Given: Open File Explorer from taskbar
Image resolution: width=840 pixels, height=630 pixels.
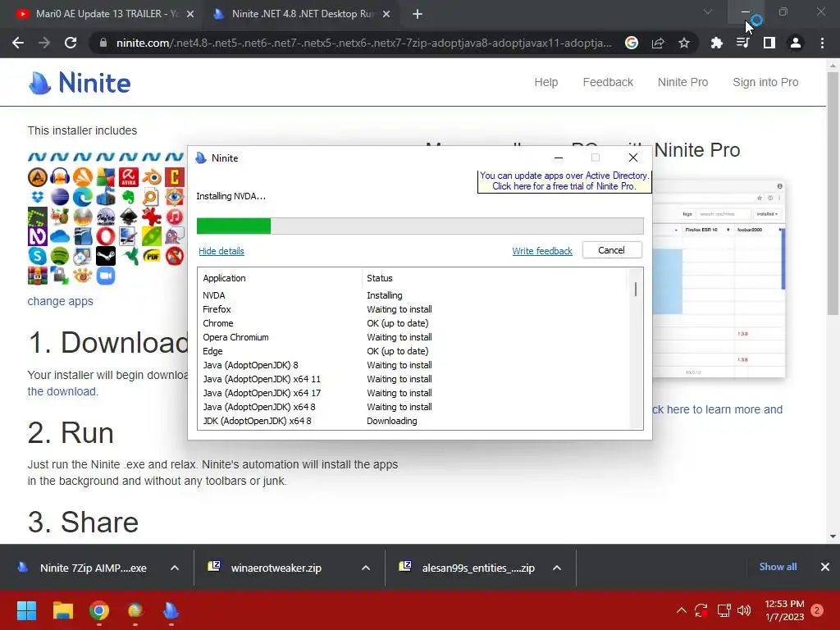Looking at the screenshot, I should pyautogui.click(x=62, y=610).
